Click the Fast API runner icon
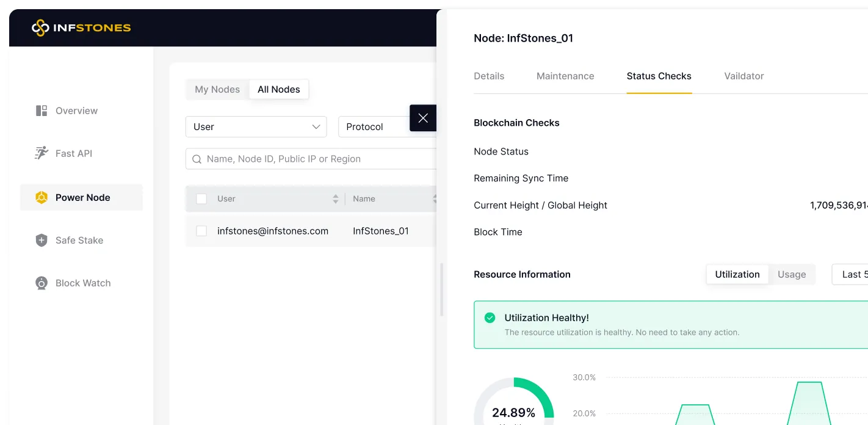 (42, 153)
